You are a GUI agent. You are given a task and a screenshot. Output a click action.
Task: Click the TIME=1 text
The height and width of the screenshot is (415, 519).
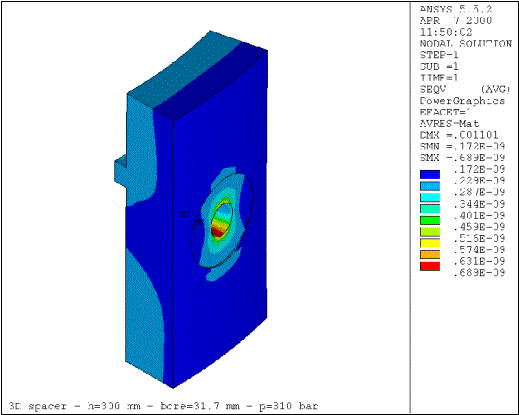[x=439, y=78]
